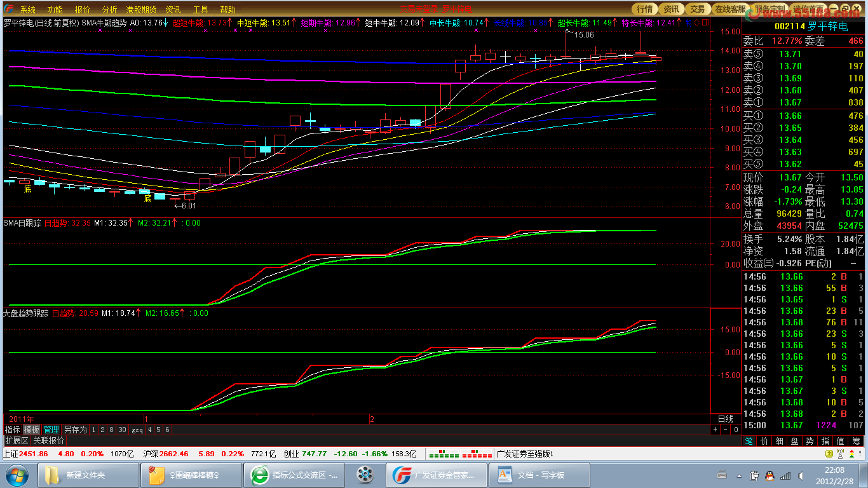Open the 分析 menu
The width and height of the screenshot is (868, 488).
[109, 10]
